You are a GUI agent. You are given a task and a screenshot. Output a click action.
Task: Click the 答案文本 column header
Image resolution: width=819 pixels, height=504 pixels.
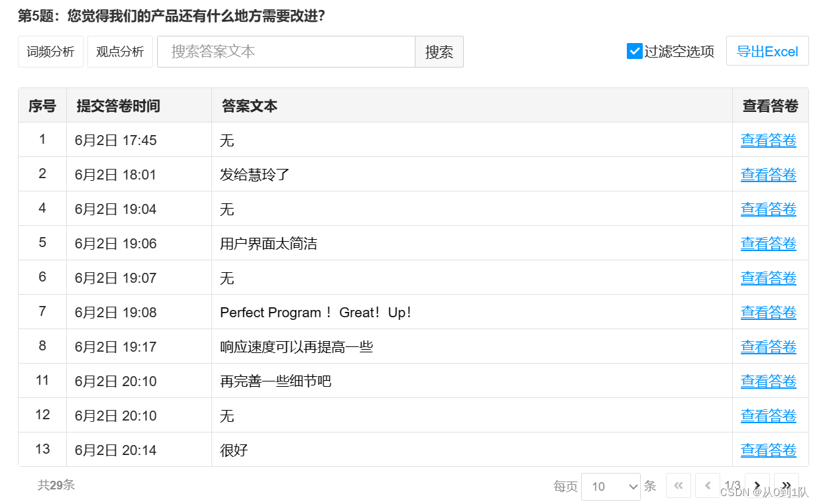[x=472, y=106]
